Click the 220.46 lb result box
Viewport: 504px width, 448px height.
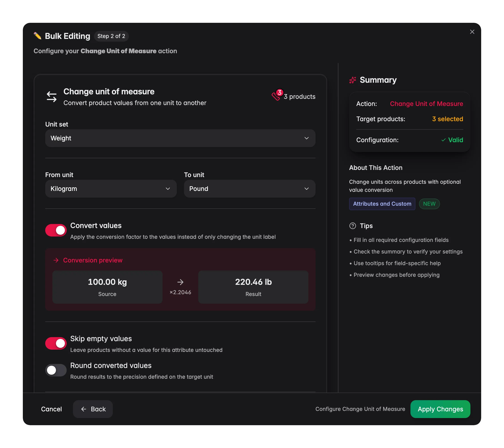[253, 287]
